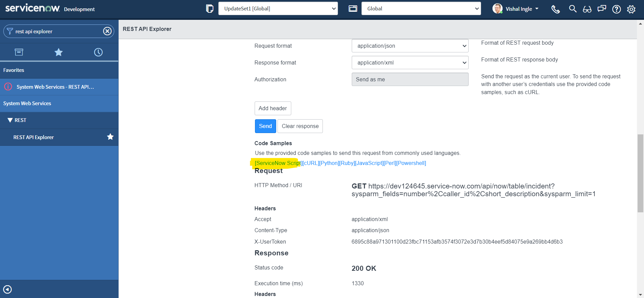
Task: Open the phone call icon in header
Action: pos(556,9)
